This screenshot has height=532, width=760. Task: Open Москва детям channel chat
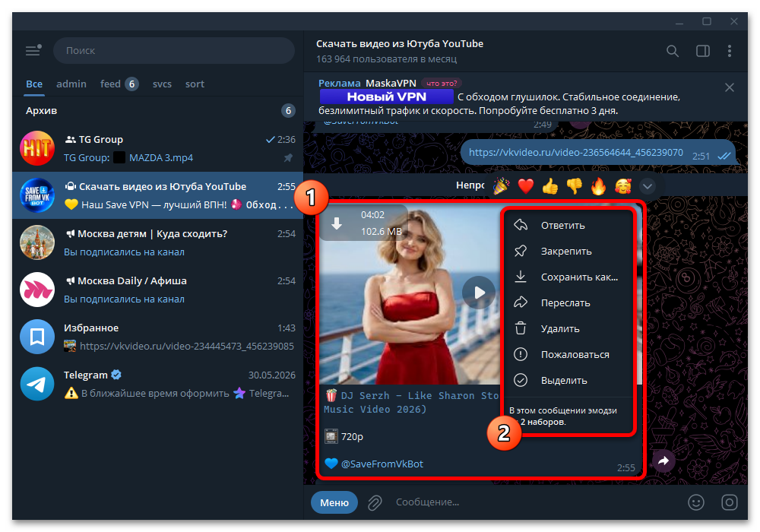(x=157, y=242)
